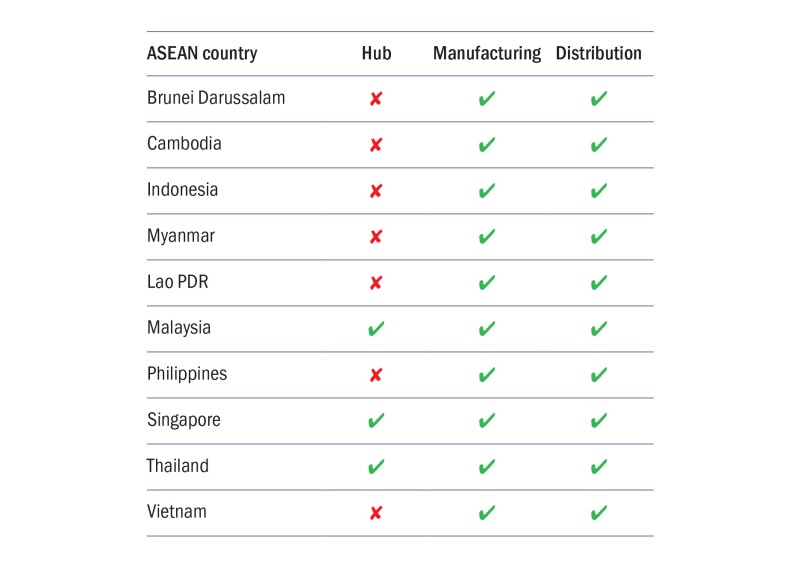Click Singapore's green Hub checkmark
This screenshot has width=800, height=568.
[376, 421]
